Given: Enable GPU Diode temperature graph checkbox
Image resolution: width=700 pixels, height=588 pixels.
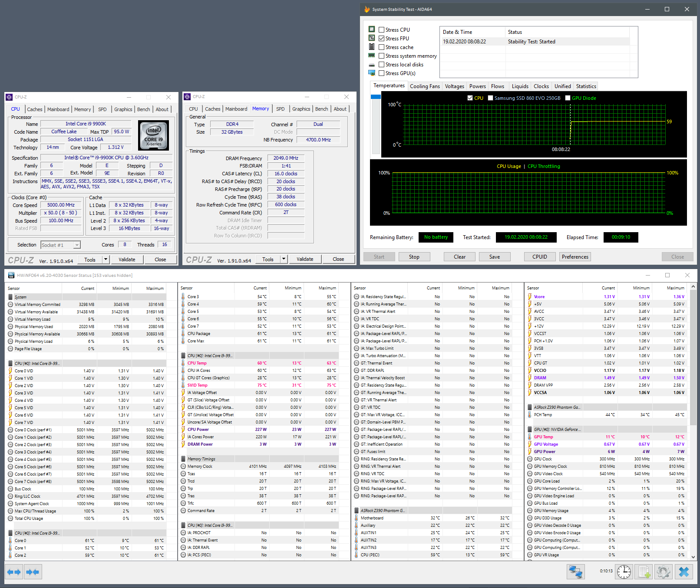Looking at the screenshot, I should click(568, 98).
